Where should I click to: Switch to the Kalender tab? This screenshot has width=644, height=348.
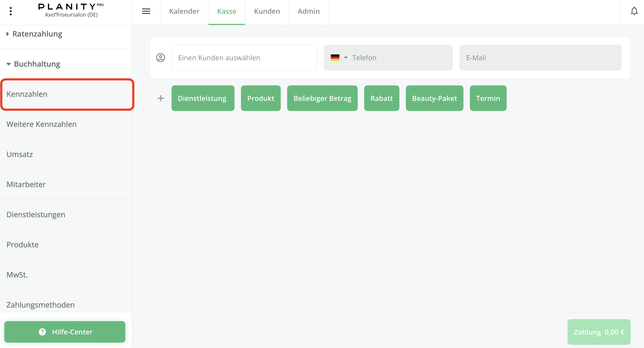tap(184, 11)
